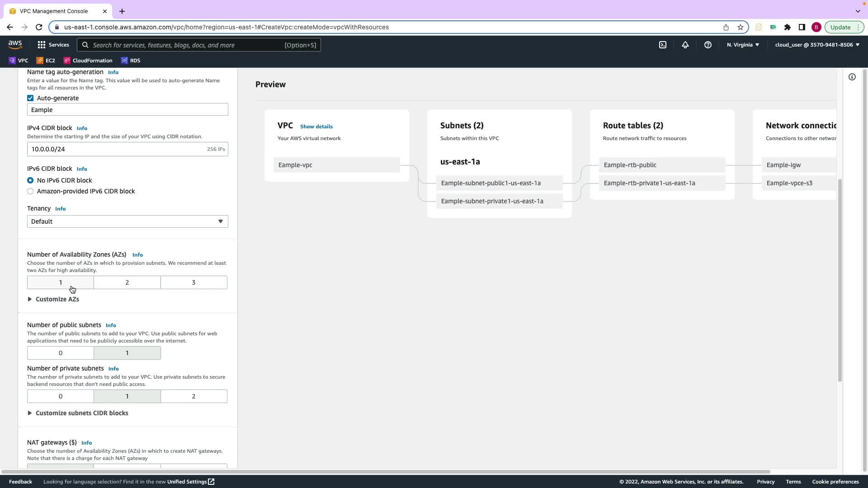Select No IPv6 CIDR block radio
This screenshot has height=488, width=868.
click(30, 180)
